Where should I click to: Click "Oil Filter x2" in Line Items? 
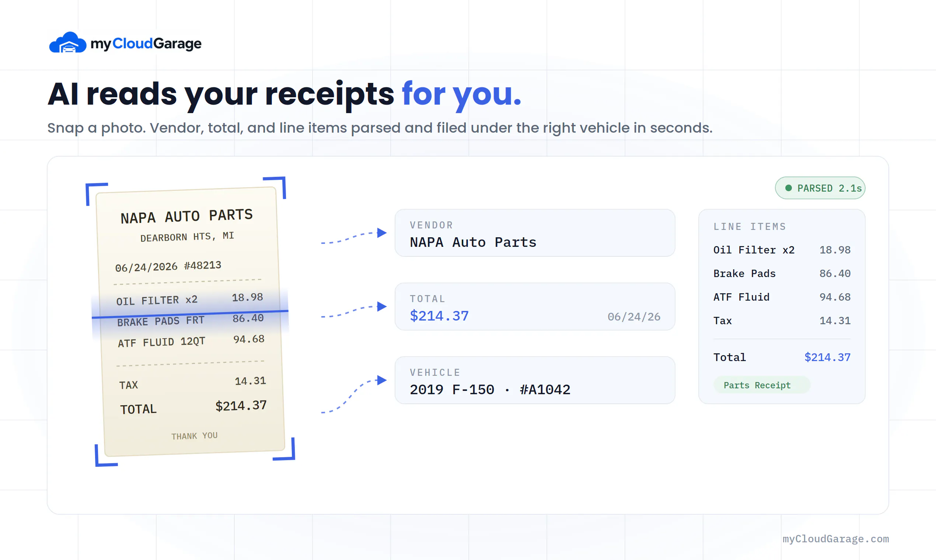tap(754, 250)
